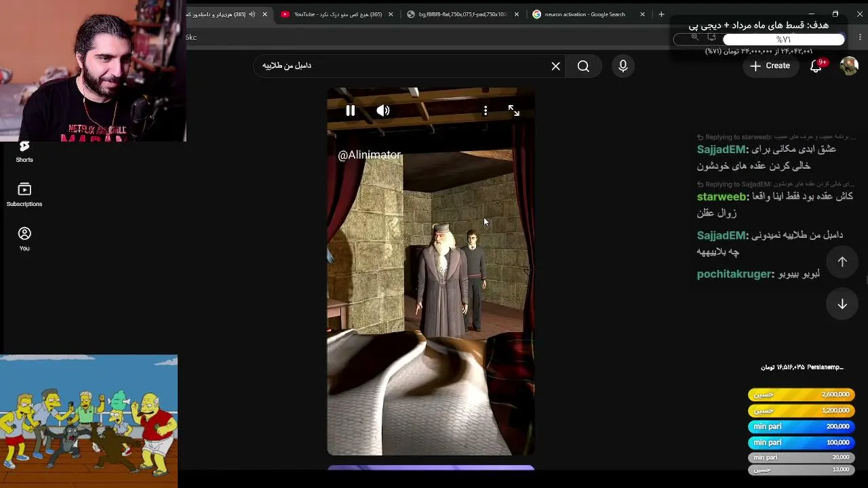The height and width of the screenshot is (488, 868).
Task: Submit search with the magnifier icon
Action: point(583,66)
